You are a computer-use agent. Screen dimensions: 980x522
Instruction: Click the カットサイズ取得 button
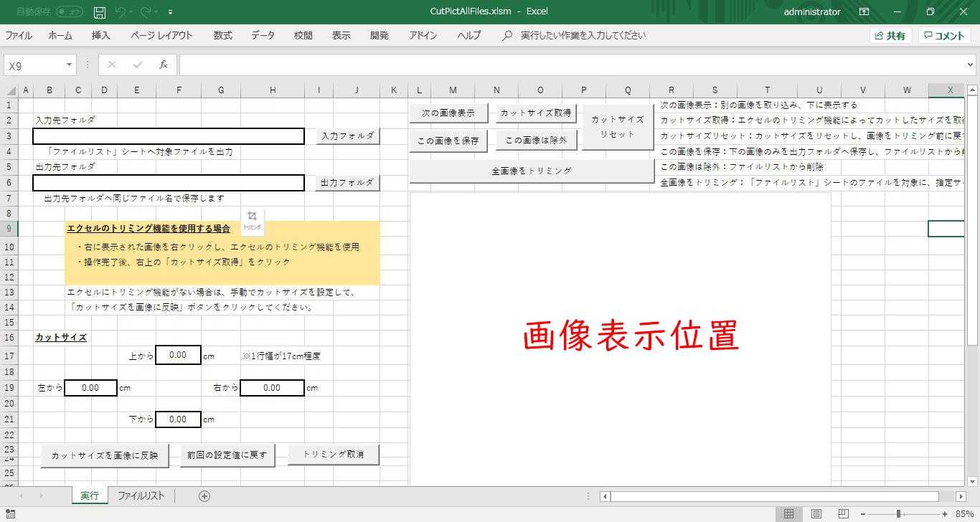click(536, 113)
